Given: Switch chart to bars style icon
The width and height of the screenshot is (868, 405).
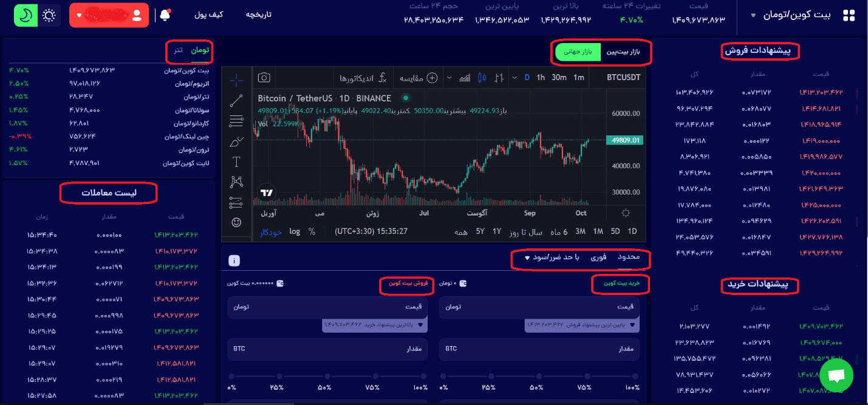Looking at the screenshot, I should tap(499, 78).
